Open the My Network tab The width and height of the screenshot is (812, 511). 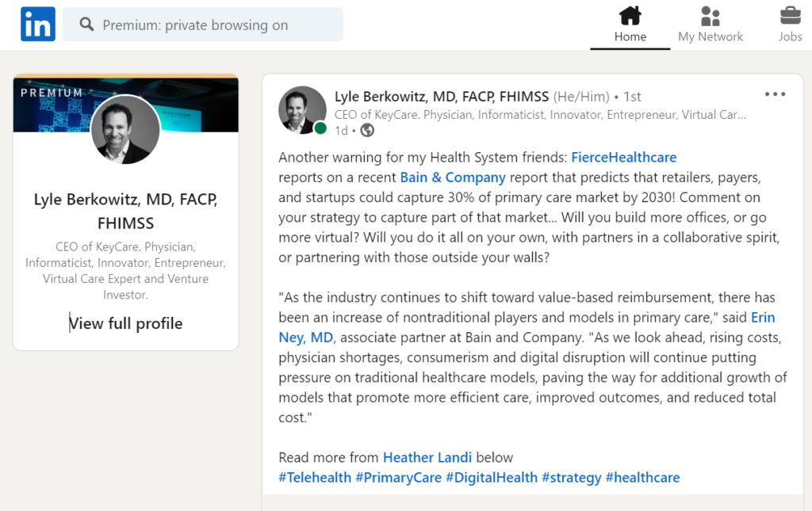[x=710, y=25]
